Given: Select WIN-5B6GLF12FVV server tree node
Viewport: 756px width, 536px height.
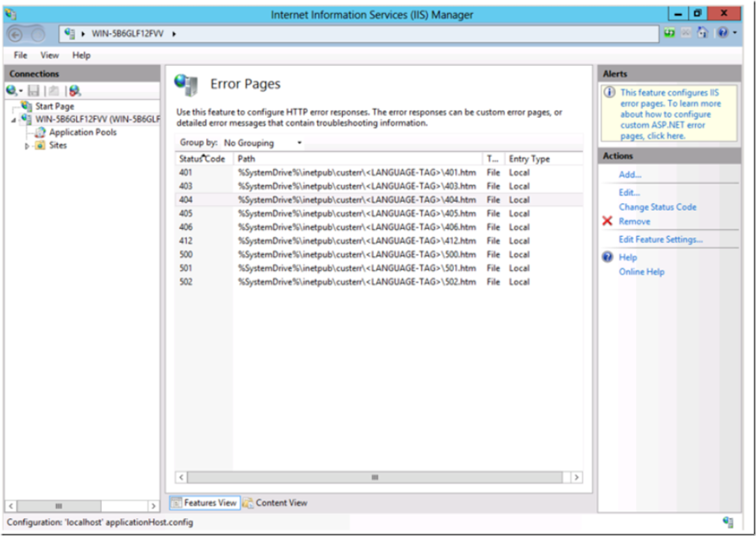Looking at the screenshot, I should (98, 119).
